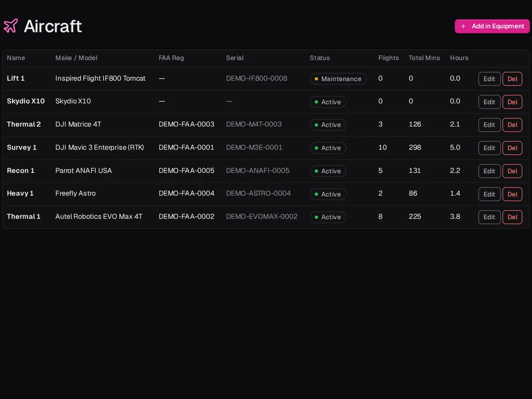
Task: Click DJI Matrice 4T model text
Action: coord(78,125)
